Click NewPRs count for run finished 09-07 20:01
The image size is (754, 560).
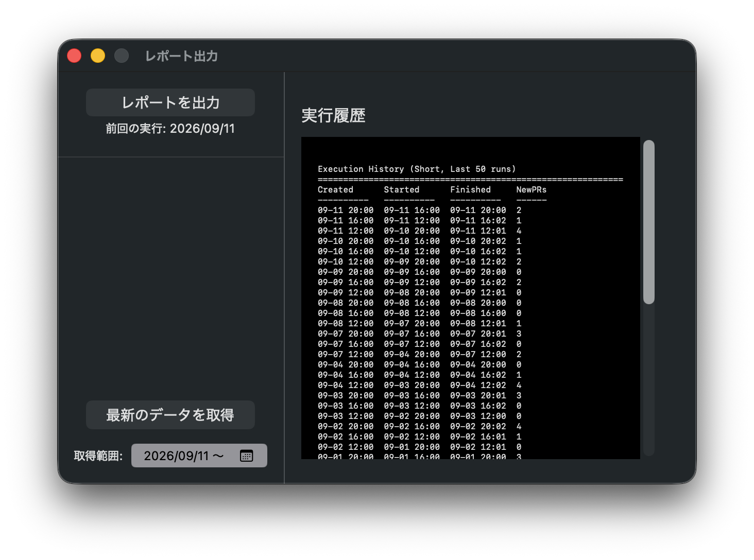point(519,334)
